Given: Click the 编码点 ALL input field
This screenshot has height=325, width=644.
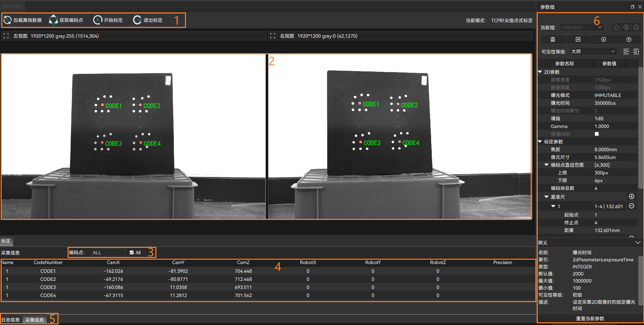Looking at the screenshot, I should (x=108, y=252).
